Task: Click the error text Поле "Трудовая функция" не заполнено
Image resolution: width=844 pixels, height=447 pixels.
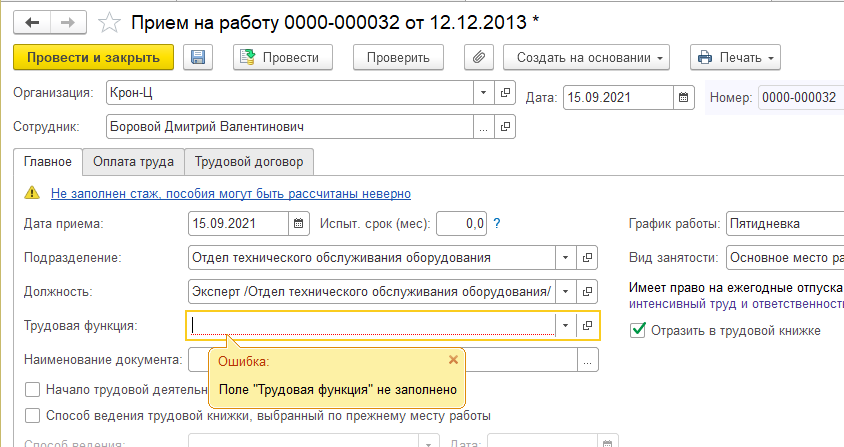Action: [337, 389]
